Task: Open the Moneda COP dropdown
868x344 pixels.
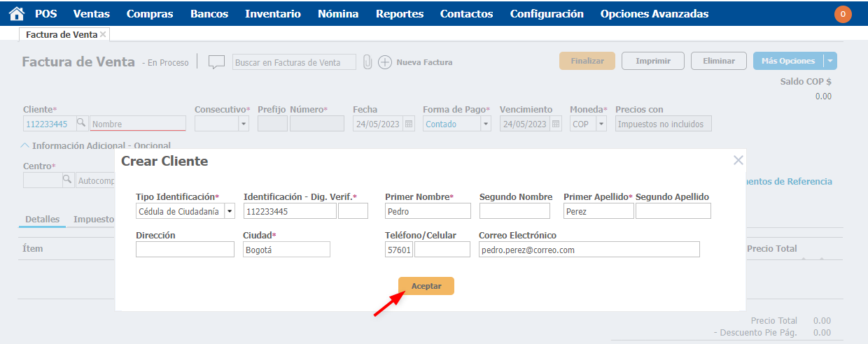Action: [601, 124]
